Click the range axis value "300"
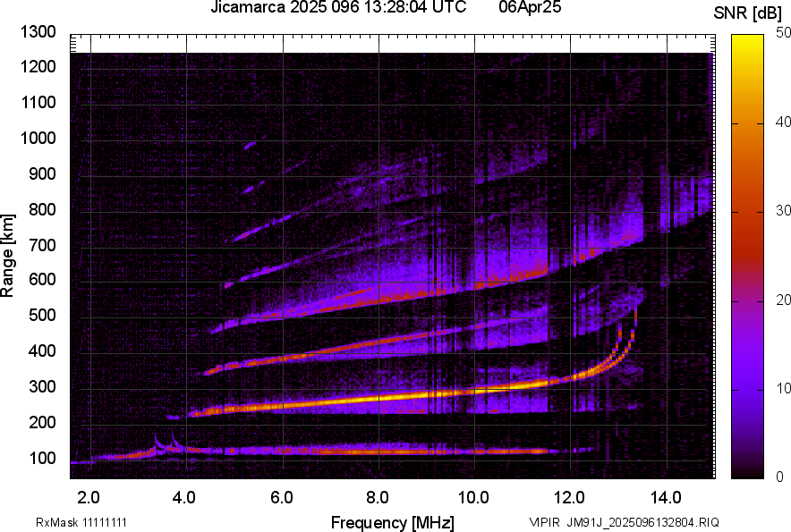This screenshot has height=532, width=791. pos(42,387)
